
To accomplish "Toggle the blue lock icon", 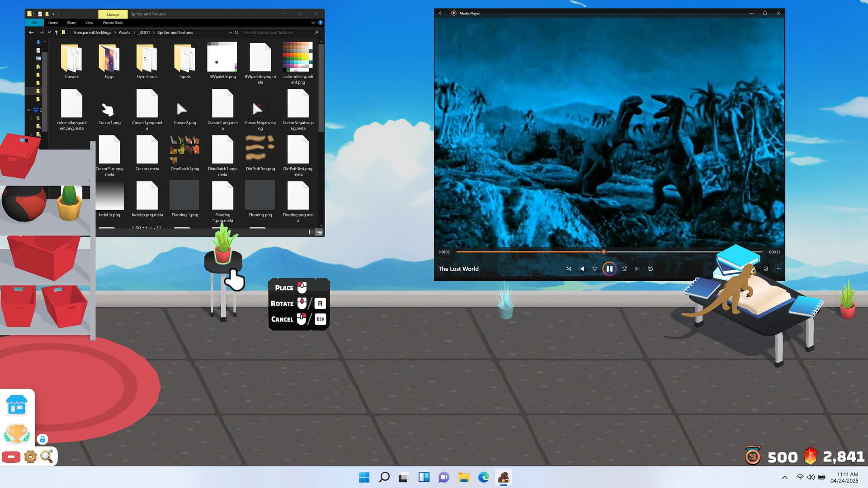I will (42, 439).
